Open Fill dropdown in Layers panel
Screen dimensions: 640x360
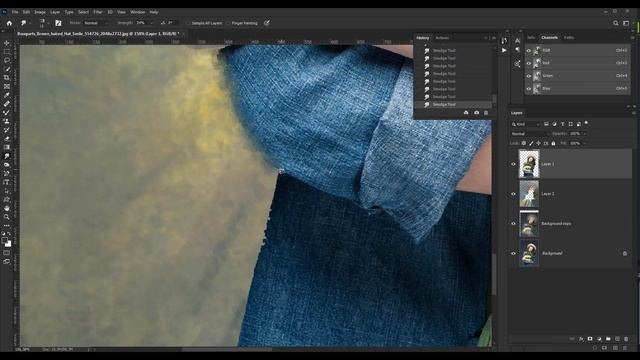coord(584,143)
